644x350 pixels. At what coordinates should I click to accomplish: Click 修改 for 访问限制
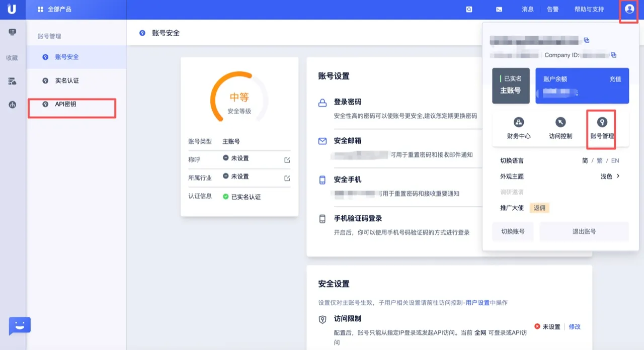575,327
